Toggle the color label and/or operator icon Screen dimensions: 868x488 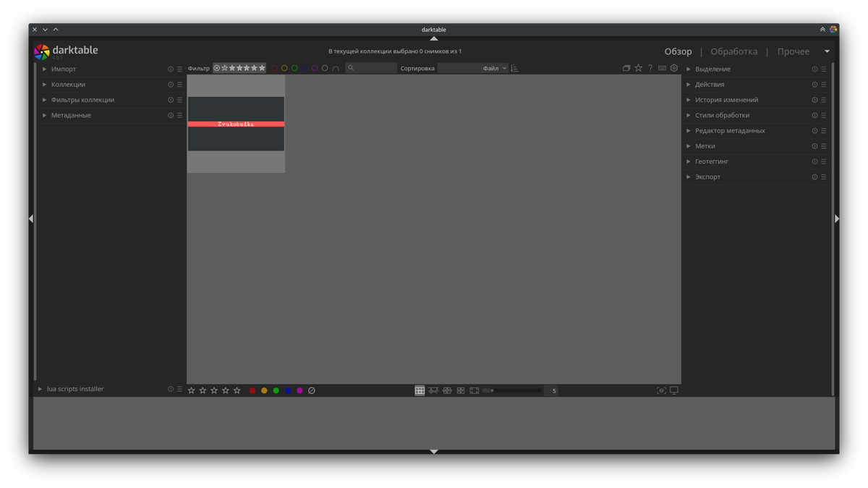click(336, 68)
